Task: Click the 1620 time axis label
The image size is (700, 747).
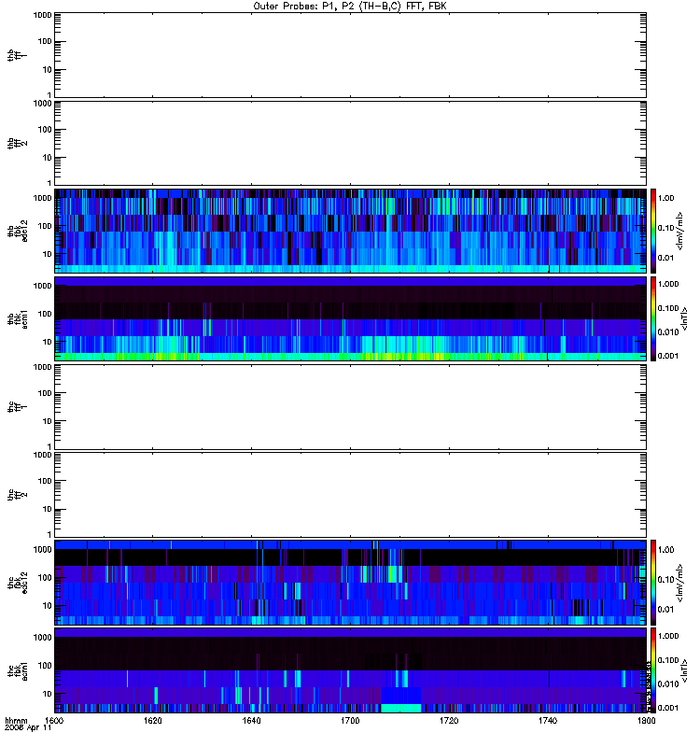Action: pos(153,720)
